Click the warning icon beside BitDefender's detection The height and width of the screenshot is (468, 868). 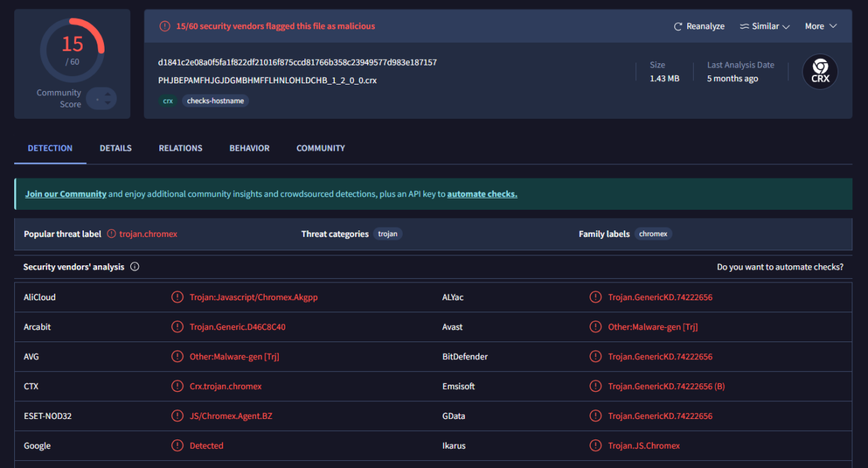click(x=596, y=356)
